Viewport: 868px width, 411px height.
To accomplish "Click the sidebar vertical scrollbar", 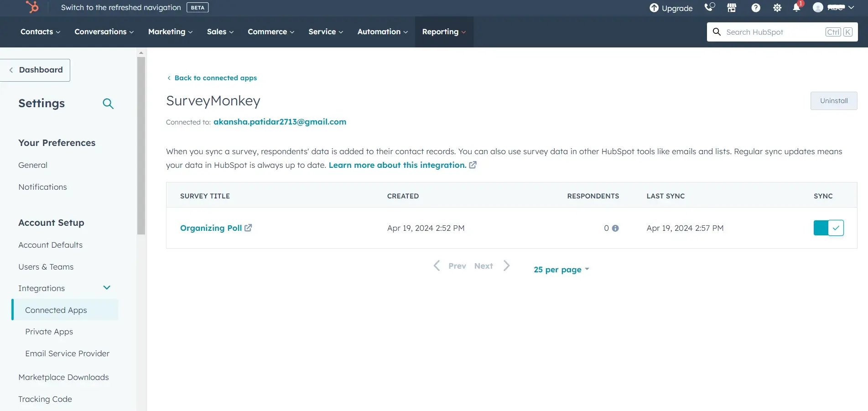I will pos(141,146).
